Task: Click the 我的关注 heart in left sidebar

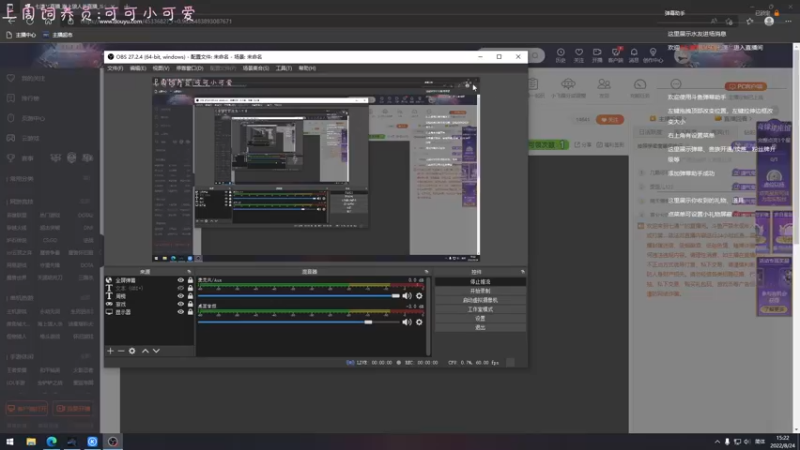Action: (x=11, y=78)
